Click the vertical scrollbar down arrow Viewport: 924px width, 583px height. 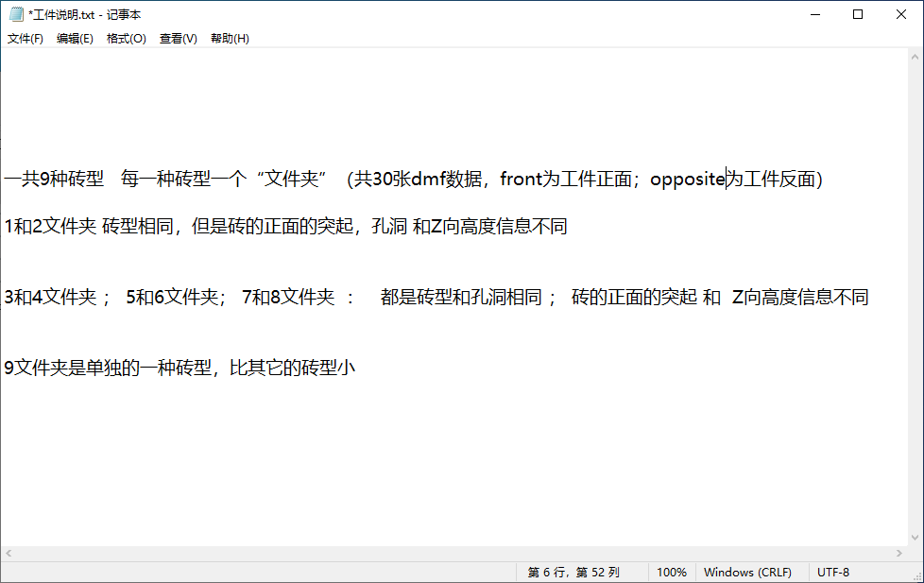915,538
